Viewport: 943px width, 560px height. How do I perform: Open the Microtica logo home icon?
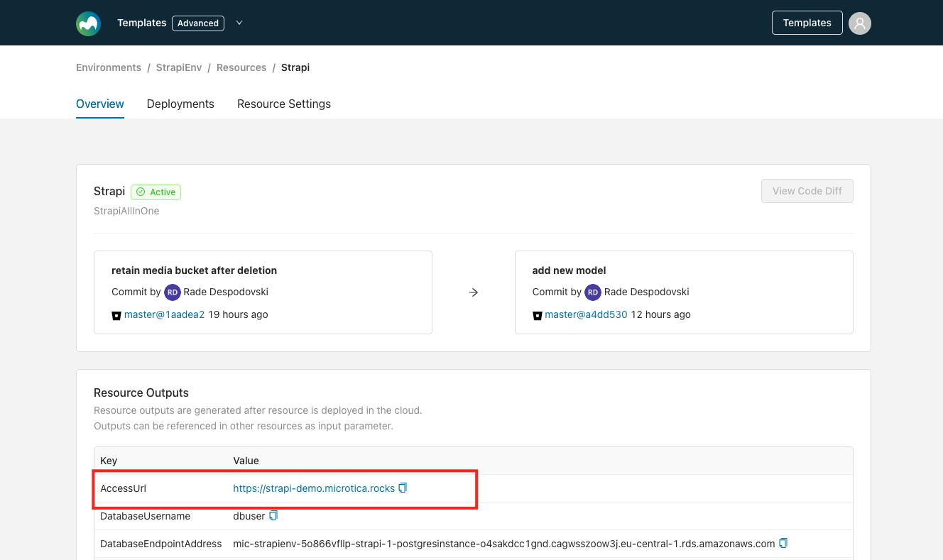tap(89, 23)
